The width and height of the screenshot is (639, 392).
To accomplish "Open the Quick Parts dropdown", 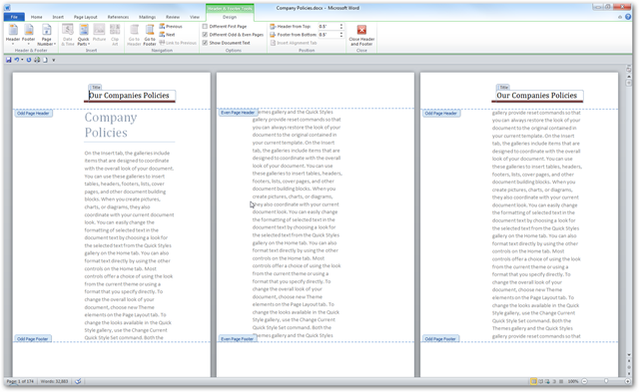I will coord(84,35).
